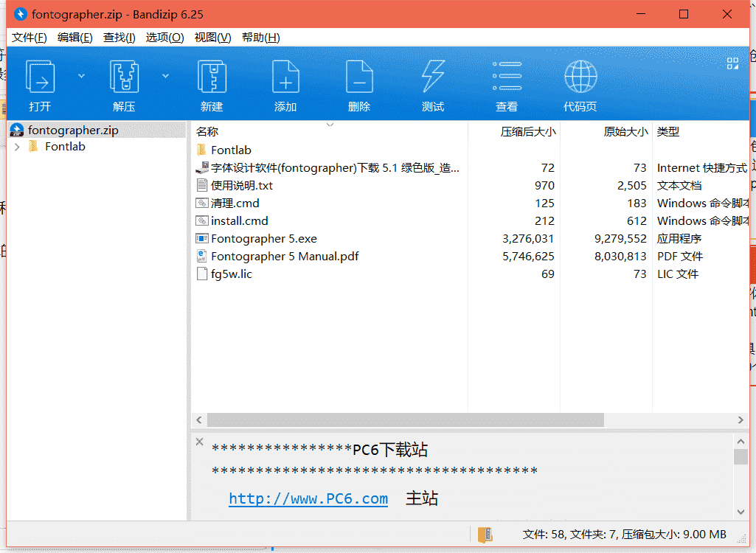756x553 pixels.
Task: Open the dropdown arrow next to 解压
Action: [165, 76]
